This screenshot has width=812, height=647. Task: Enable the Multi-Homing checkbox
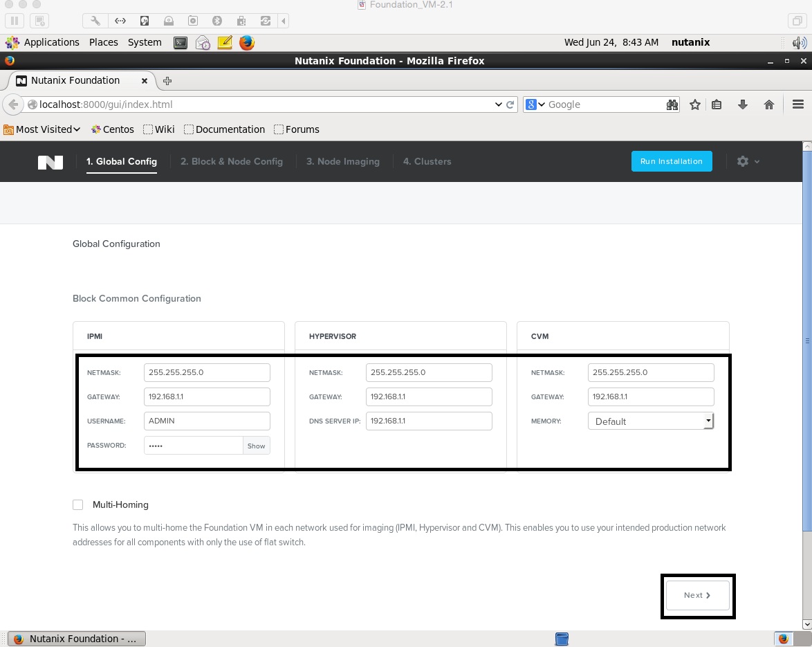(77, 504)
